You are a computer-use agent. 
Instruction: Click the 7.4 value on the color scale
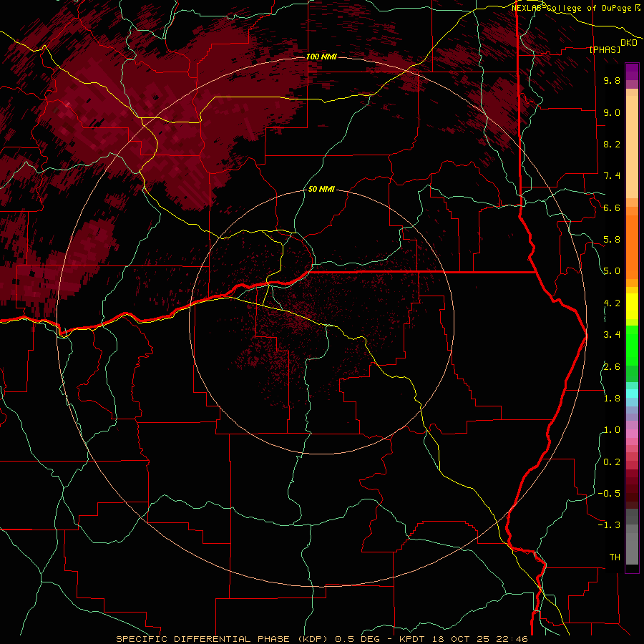click(x=612, y=176)
